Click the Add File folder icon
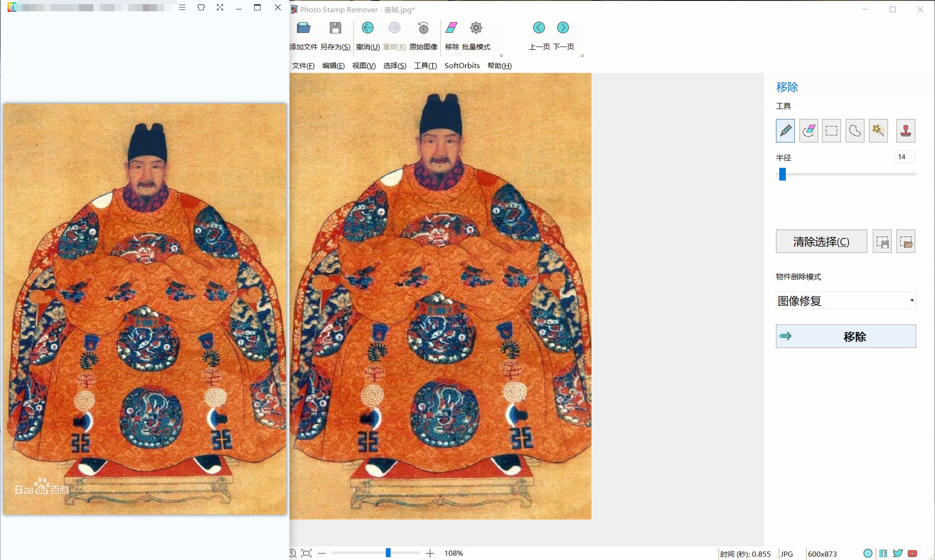 (304, 28)
